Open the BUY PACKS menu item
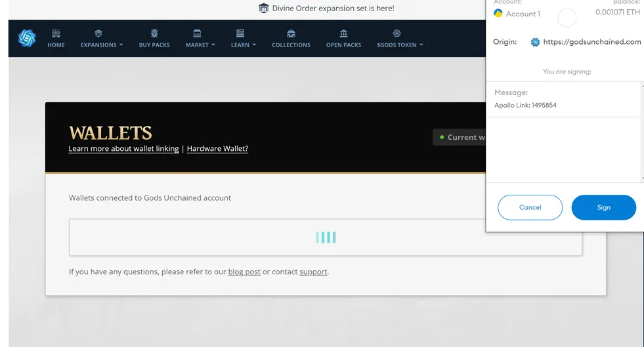This screenshot has height=347, width=644. point(154,45)
